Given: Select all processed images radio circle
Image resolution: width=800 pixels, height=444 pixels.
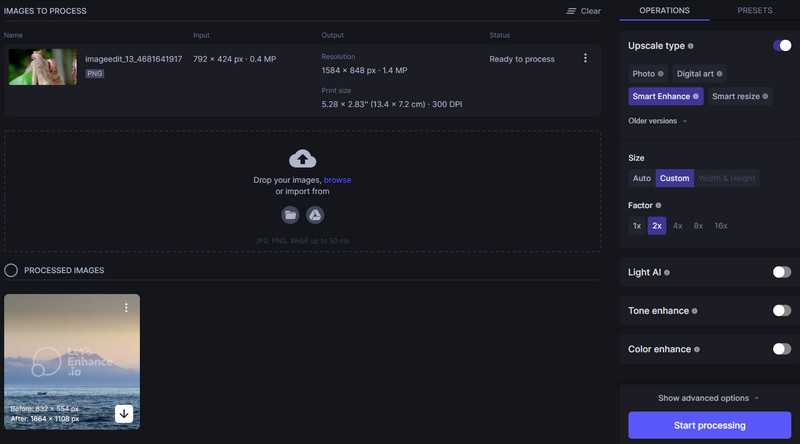Looking at the screenshot, I should (11, 270).
